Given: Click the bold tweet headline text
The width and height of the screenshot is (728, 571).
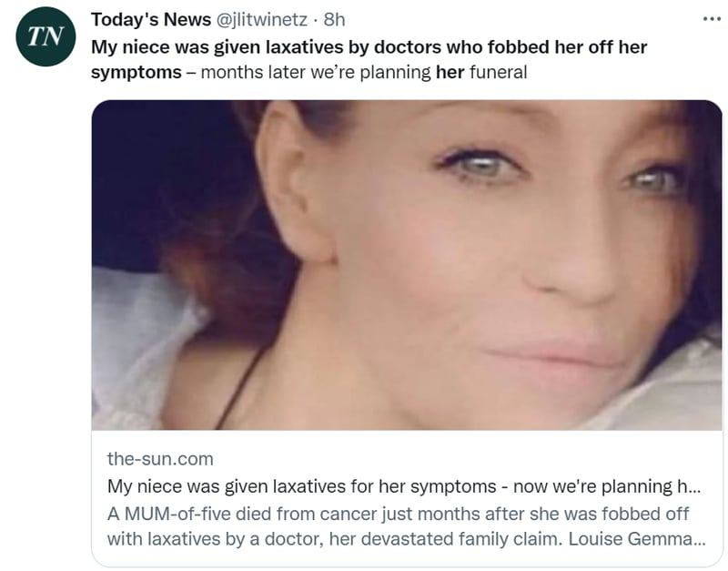Looking at the screenshot, I should (369, 59).
